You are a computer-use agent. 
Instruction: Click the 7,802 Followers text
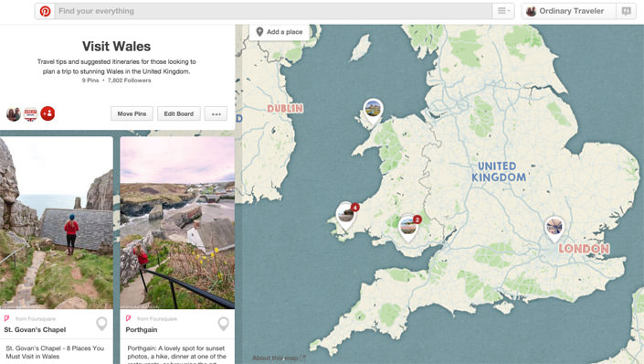coord(130,80)
